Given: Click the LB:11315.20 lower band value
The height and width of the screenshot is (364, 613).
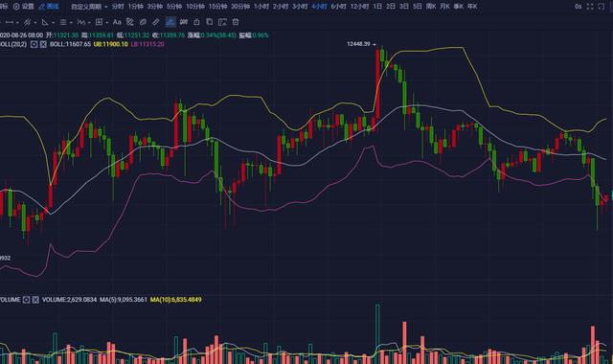Looking at the screenshot, I should [x=148, y=44].
